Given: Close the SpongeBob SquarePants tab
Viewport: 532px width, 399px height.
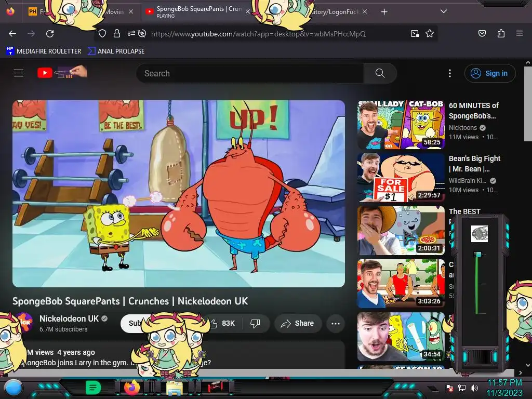Looking at the screenshot, I should [248, 11].
